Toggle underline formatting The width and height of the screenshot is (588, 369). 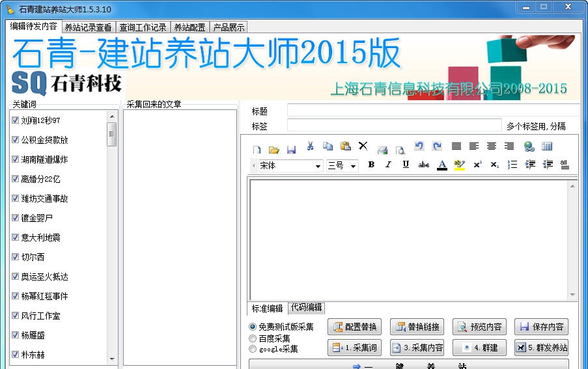coord(406,164)
